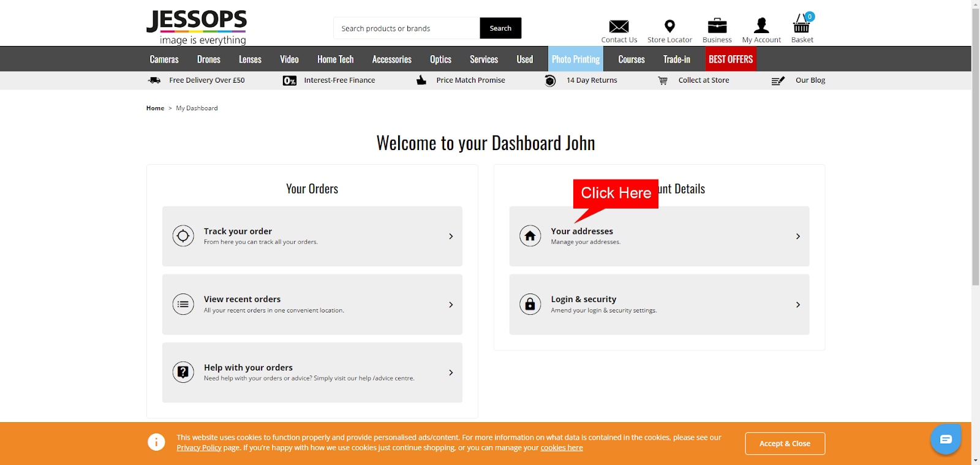Click the View recent orders heading

pos(242,299)
